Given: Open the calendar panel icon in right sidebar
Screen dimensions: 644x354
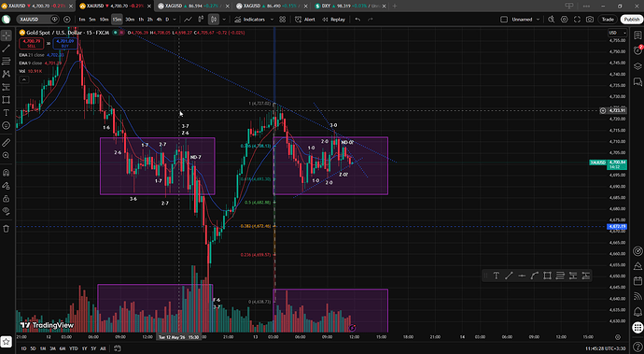Looking at the screenshot, I should pyautogui.click(x=637, y=281).
